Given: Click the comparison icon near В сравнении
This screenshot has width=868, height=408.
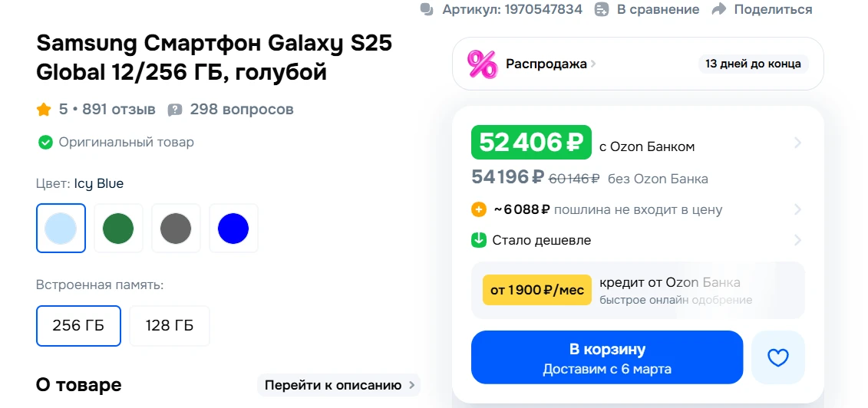Looking at the screenshot, I should [x=602, y=9].
